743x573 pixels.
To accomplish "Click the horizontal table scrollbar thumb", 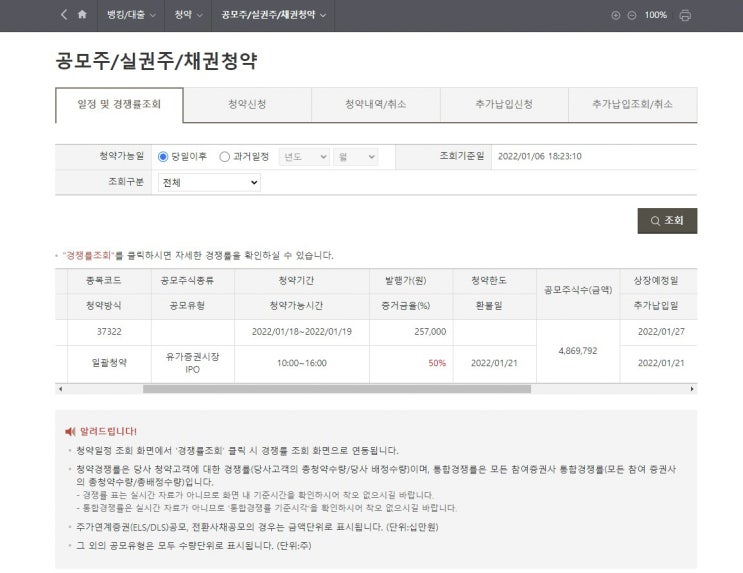I will [x=337, y=389].
